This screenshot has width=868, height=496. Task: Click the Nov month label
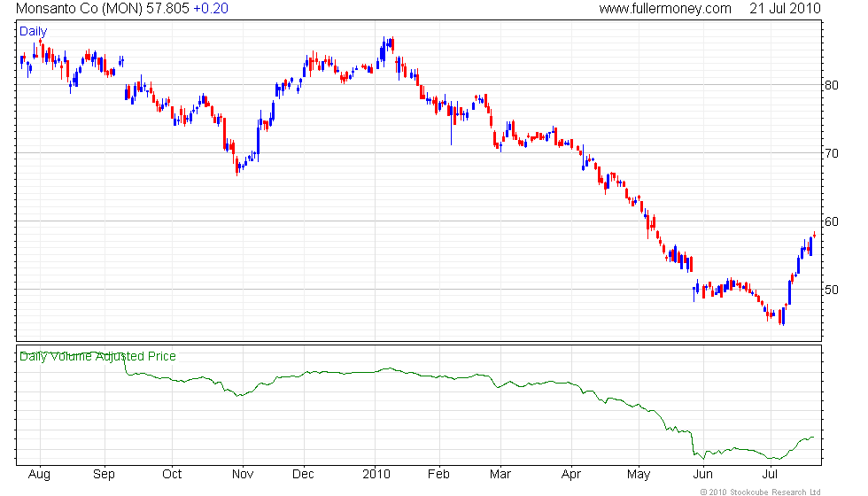pos(243,475)
